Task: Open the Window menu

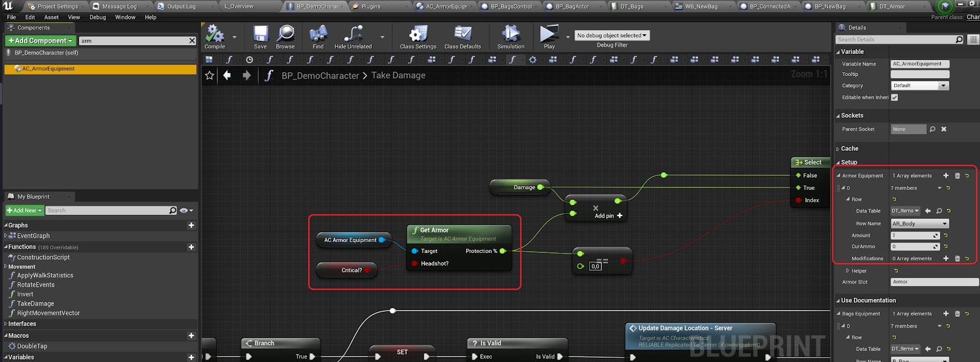Action: click(125, 17)
